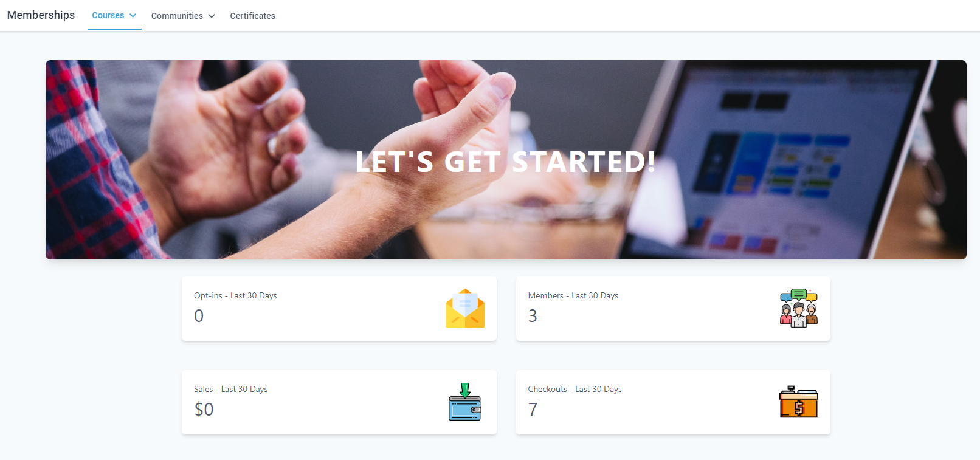This screenshot has width=980, height=460.
Task: Select the Opt-ins Last 30 Days card
Action: click(x=339, y=309)
